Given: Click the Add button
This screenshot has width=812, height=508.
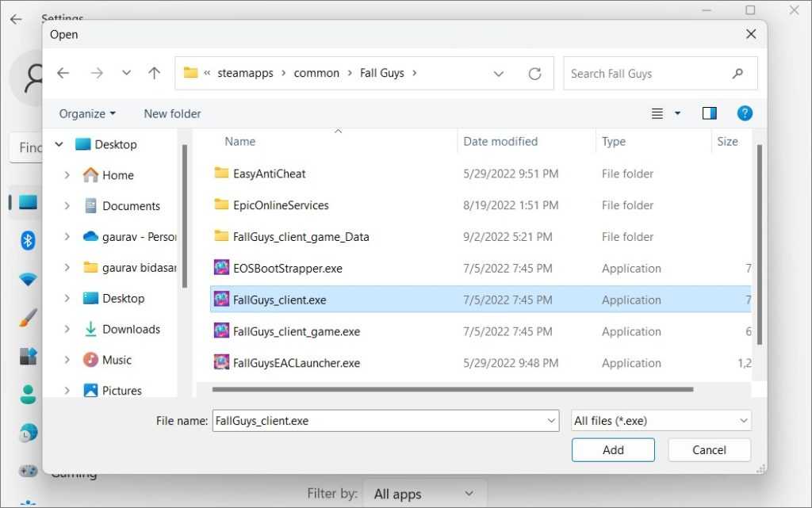Looking at the screenshot, I should (x=613, y=450).
